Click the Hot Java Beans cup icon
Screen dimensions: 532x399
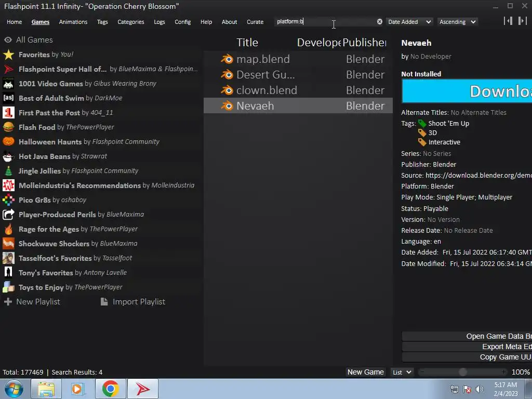tap(8, 156)
